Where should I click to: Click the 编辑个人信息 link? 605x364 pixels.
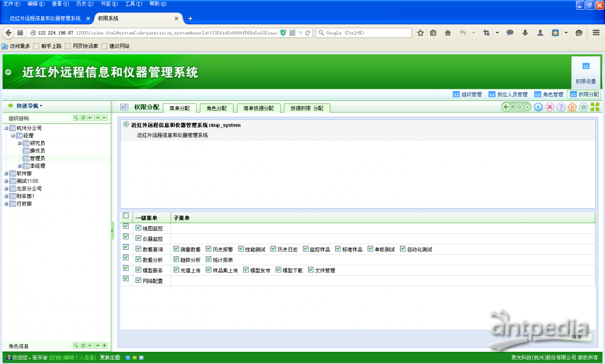[x=80, y=357]
